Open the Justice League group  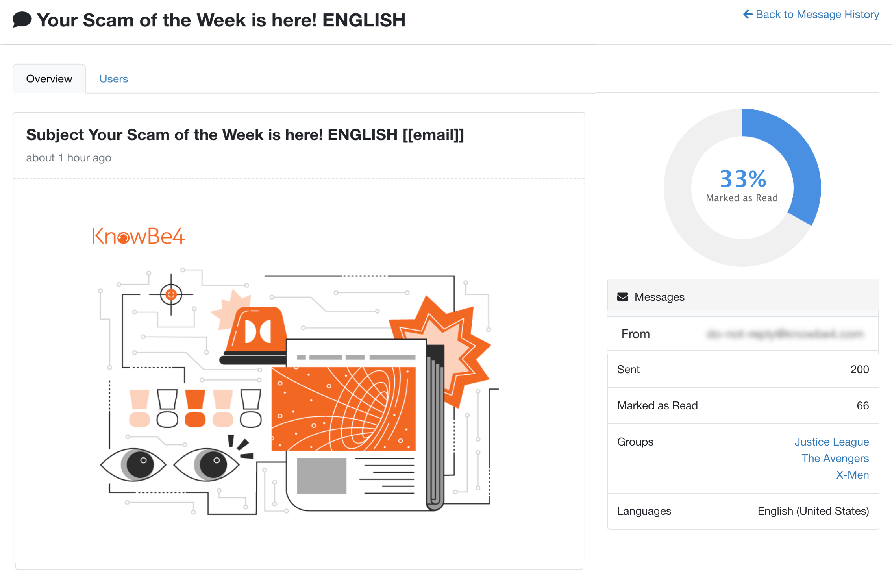tap(831, 442)
